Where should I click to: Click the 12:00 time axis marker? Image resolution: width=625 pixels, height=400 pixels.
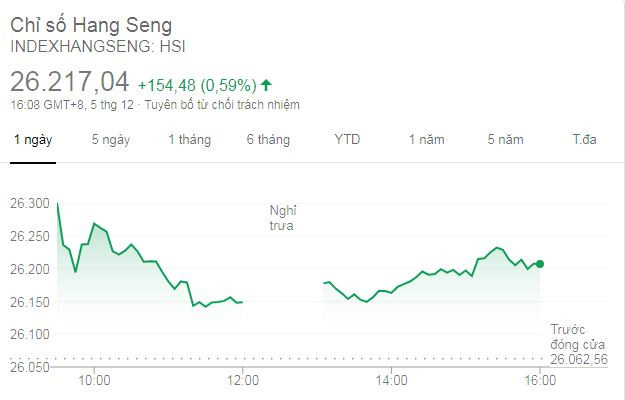(x=243, y=380)
